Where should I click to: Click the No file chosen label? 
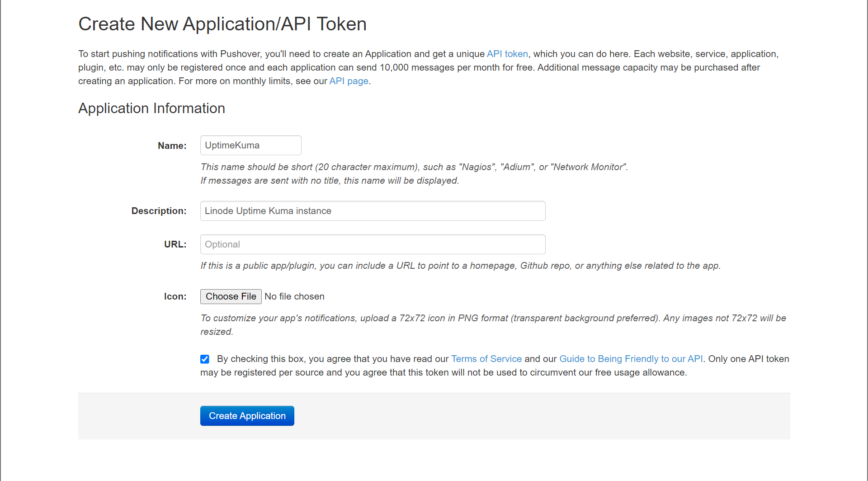[x=294, y=296]
